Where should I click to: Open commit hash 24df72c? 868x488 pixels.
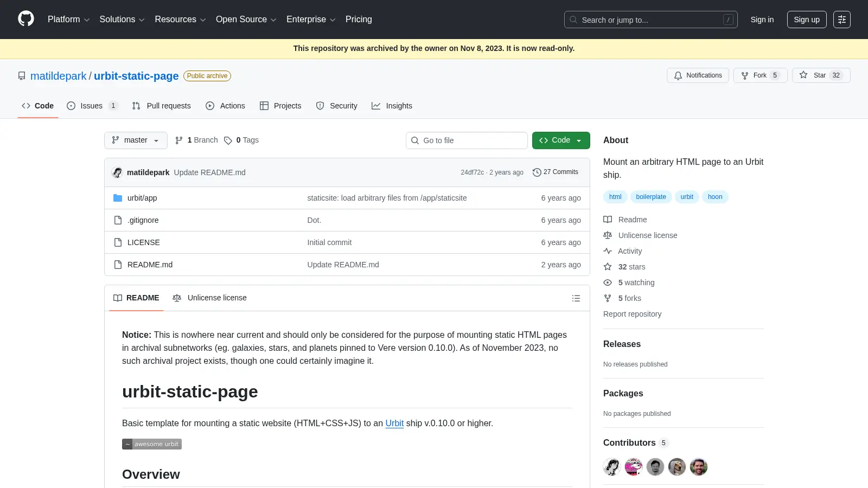[472, 172]
